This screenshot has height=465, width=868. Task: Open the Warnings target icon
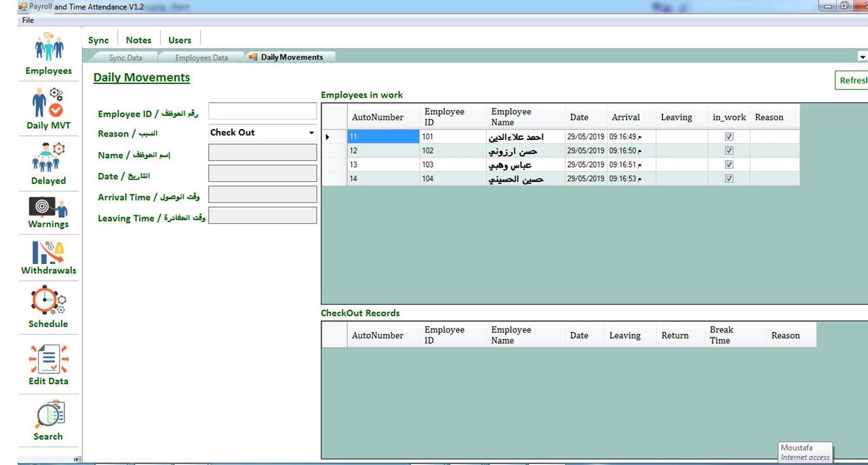pos(48,206)
